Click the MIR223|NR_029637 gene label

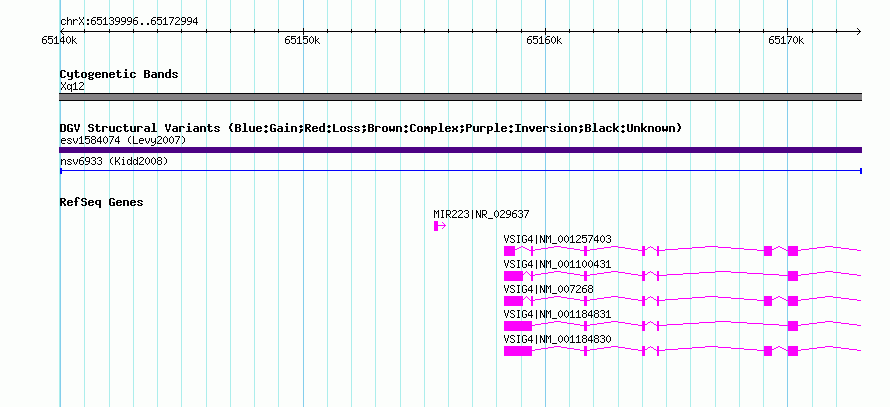coord(481,214)
